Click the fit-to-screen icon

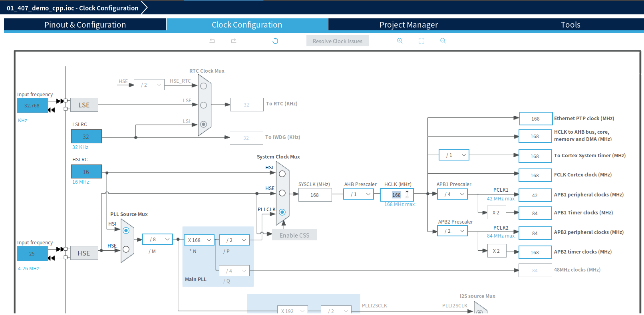tap(421, 41)
